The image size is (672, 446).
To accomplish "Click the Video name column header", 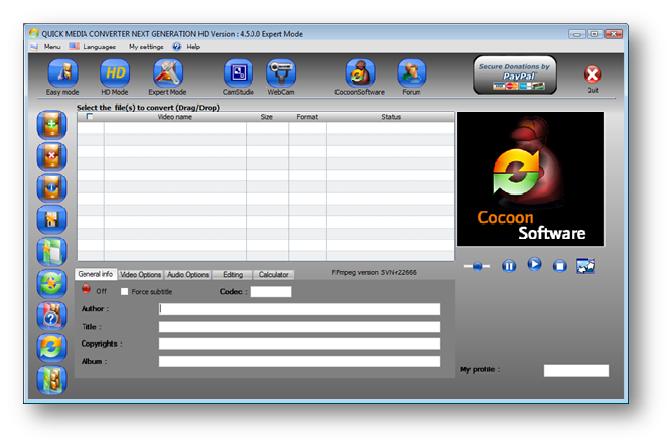I will point(175,117).
